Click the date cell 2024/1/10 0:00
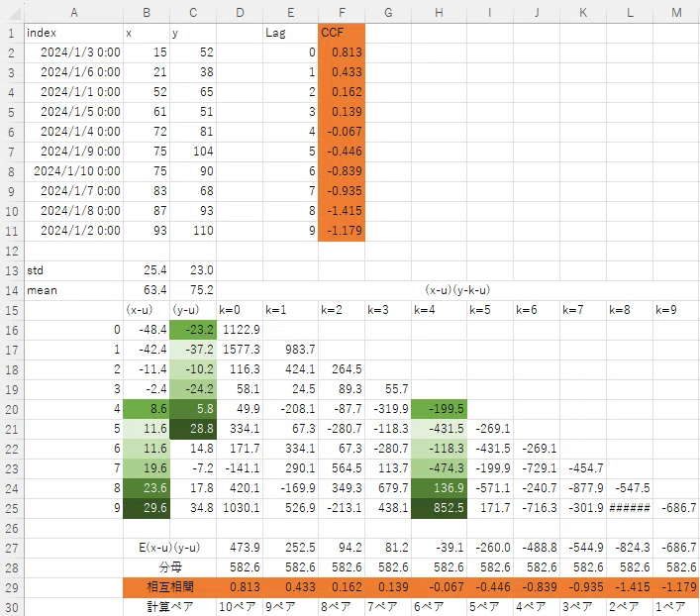The height and width of the screenshot is (616, 700). (x=73, y=171)
